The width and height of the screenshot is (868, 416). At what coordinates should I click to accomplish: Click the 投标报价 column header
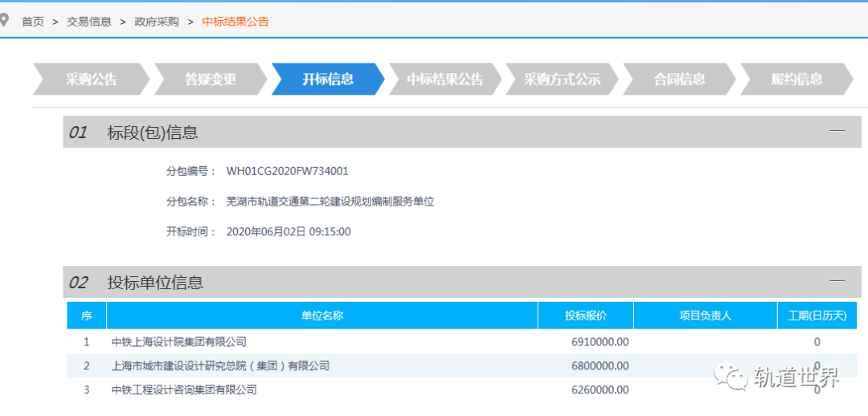586,316
